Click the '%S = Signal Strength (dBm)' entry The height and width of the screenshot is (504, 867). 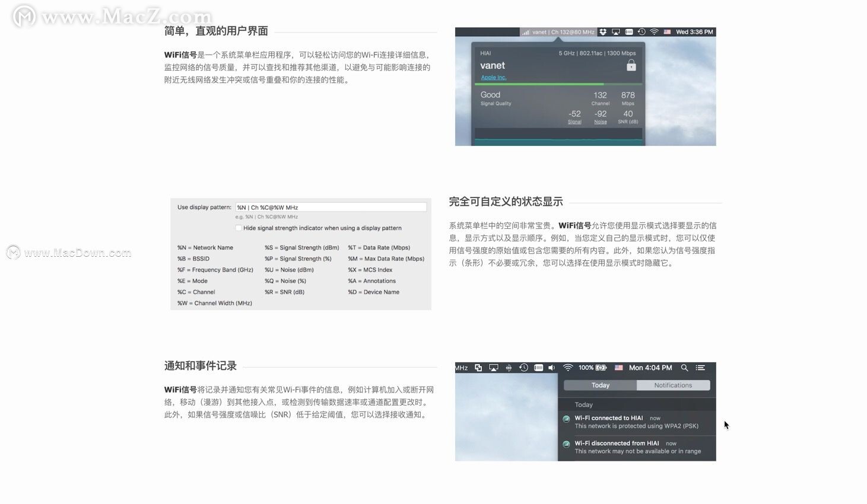(302, 248)
